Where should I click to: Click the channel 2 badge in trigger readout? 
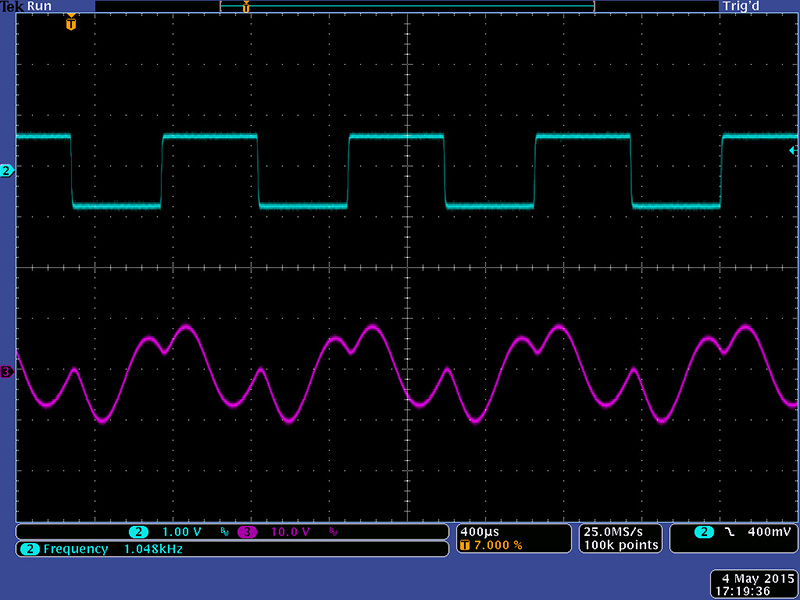(706, 531)
